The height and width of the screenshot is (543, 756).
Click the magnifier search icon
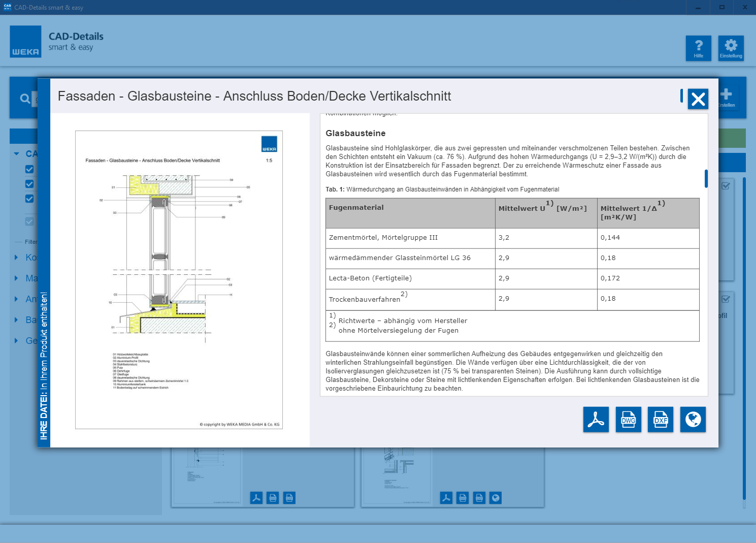(x=25, y=99)
